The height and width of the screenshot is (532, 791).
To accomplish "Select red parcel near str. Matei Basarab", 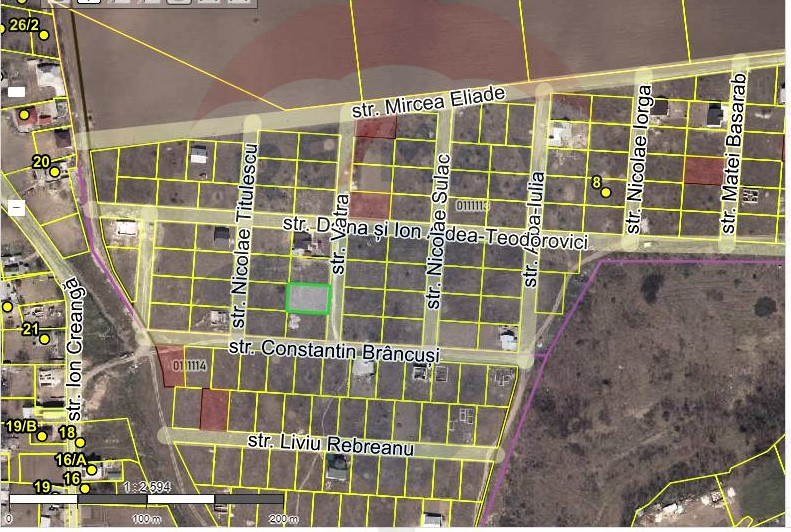I will (x=702, y=171).
